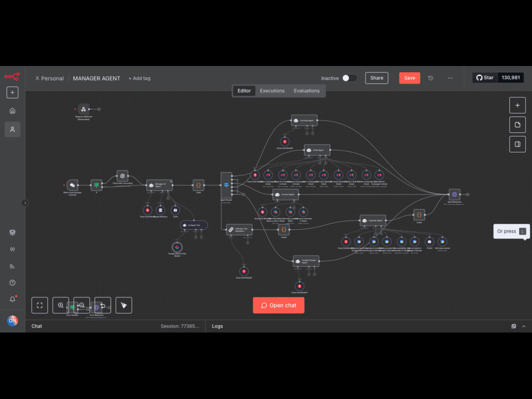Click the fit-to-view canvas button
Image resolution: width=532 pixels, height=399 pixels.
click(40, 305)
